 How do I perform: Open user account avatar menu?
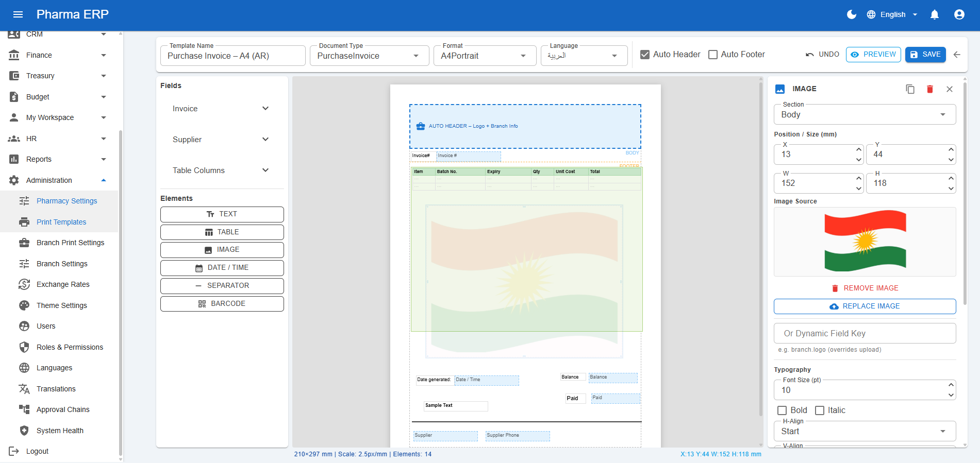(959, 14)
